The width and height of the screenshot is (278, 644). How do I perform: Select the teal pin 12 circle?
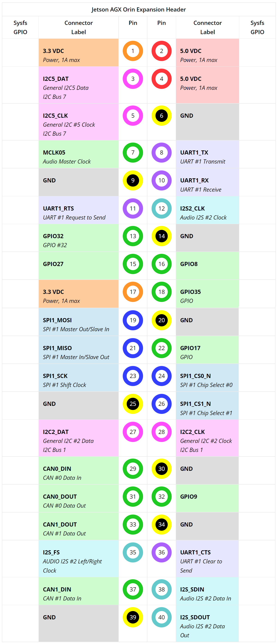click(161, 208)
